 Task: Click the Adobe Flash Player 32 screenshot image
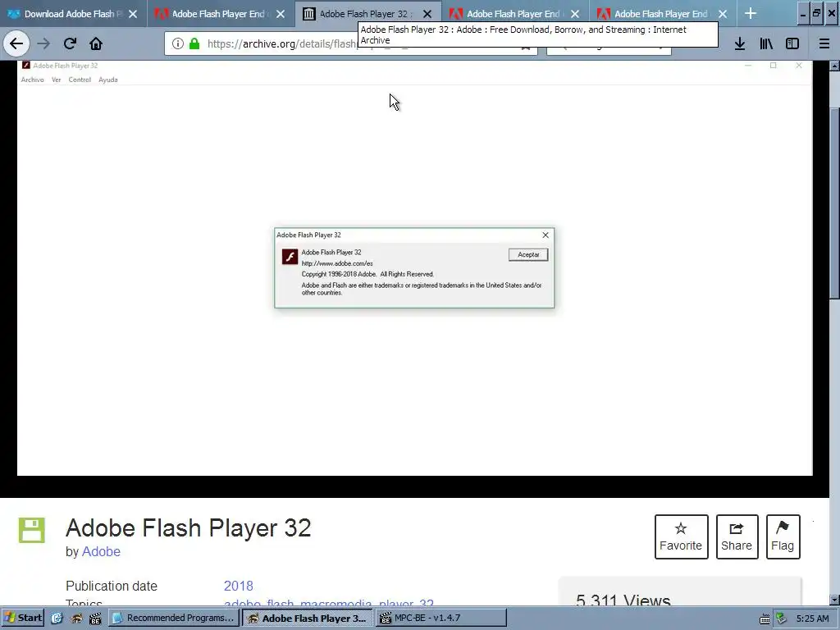click(x=414, y=268)
